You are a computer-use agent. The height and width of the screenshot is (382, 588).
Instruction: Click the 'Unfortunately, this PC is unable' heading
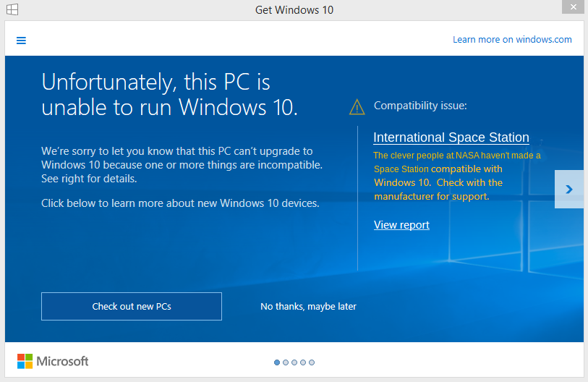pyautogui.click(x=169, y=95)
